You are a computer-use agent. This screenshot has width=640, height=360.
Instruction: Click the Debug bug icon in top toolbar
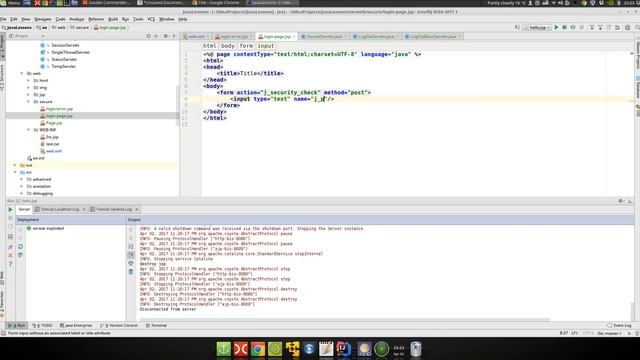click(564, 27)
